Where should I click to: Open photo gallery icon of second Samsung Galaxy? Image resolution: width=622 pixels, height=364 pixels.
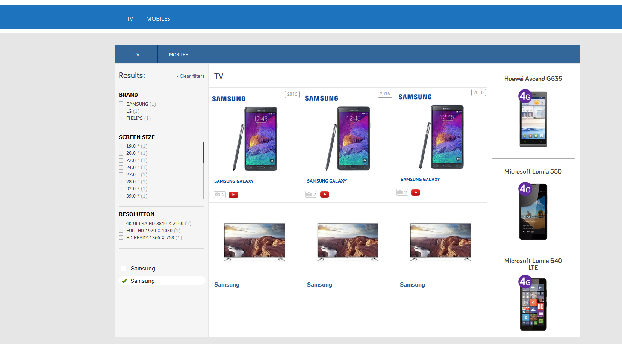point(311,194)
